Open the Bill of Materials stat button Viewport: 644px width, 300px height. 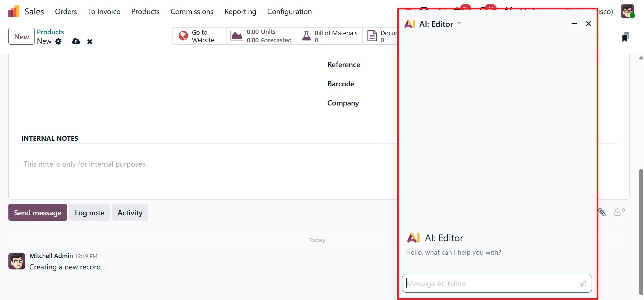330,36
